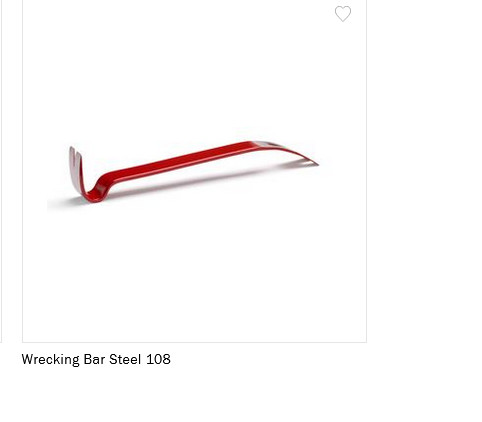Click the blank space beside the heart icon
The height and width of the screenshot is (422, 482).
[300, 14]
